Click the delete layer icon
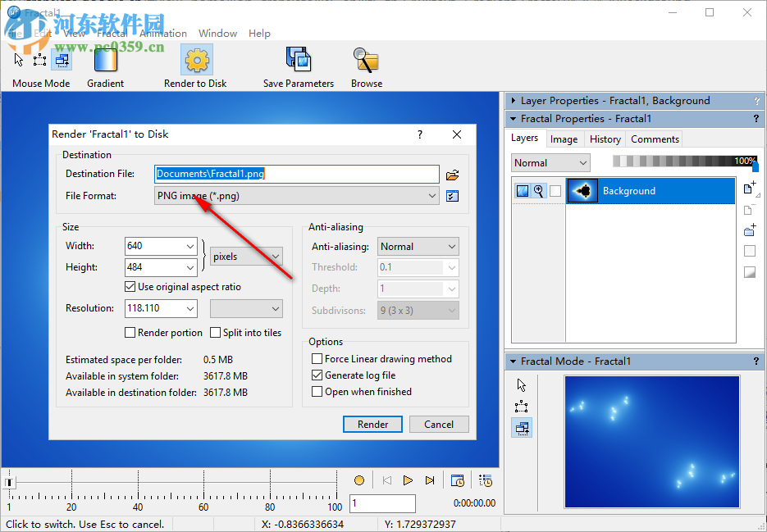Viewport: 767px width, 532px height. point(748,210)
